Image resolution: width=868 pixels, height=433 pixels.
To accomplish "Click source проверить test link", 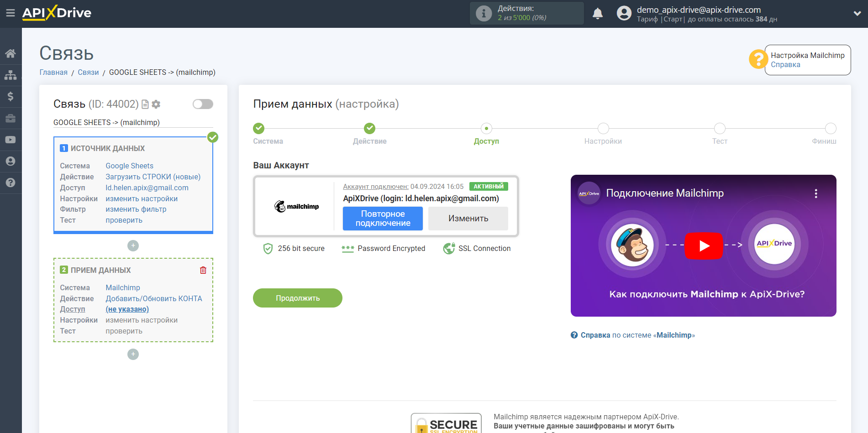I will pos(124,220).
